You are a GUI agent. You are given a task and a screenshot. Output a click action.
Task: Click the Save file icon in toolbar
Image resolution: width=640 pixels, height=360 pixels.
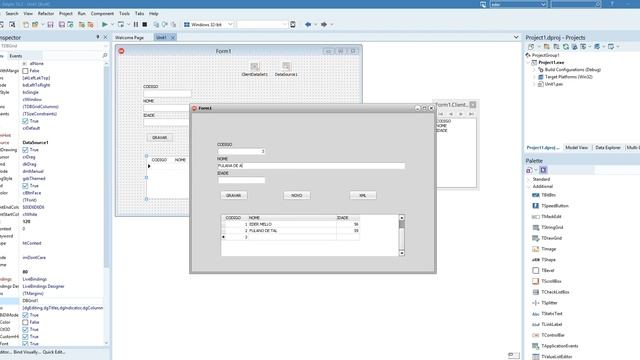click(x=51, y=24)
